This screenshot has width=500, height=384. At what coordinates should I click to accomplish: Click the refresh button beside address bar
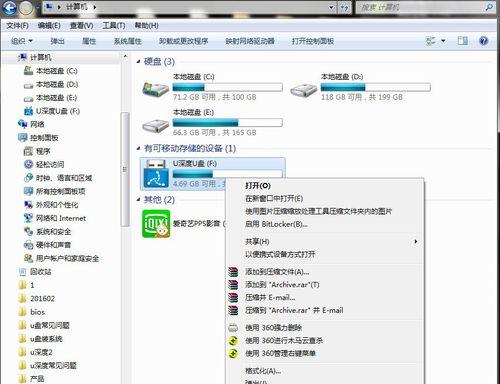click(345, 7)
